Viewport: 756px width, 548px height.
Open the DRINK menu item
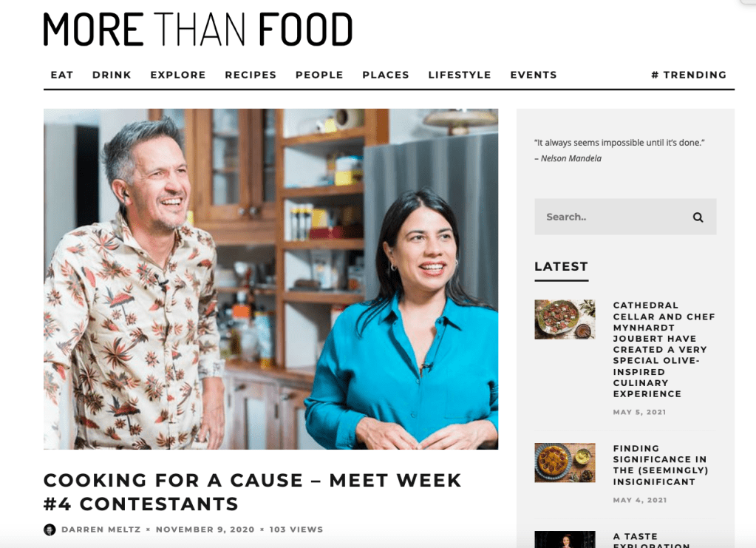pos(112,75)
